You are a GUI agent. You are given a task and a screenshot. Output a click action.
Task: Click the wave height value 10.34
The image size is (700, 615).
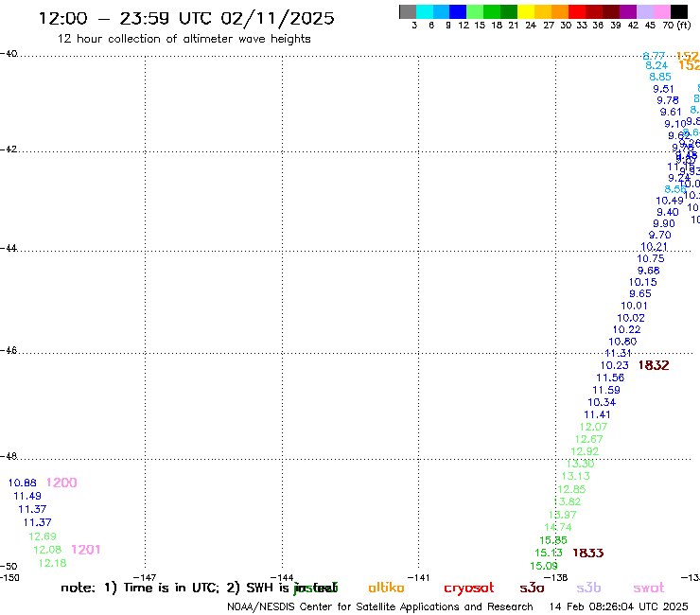[x=602, y=402]
